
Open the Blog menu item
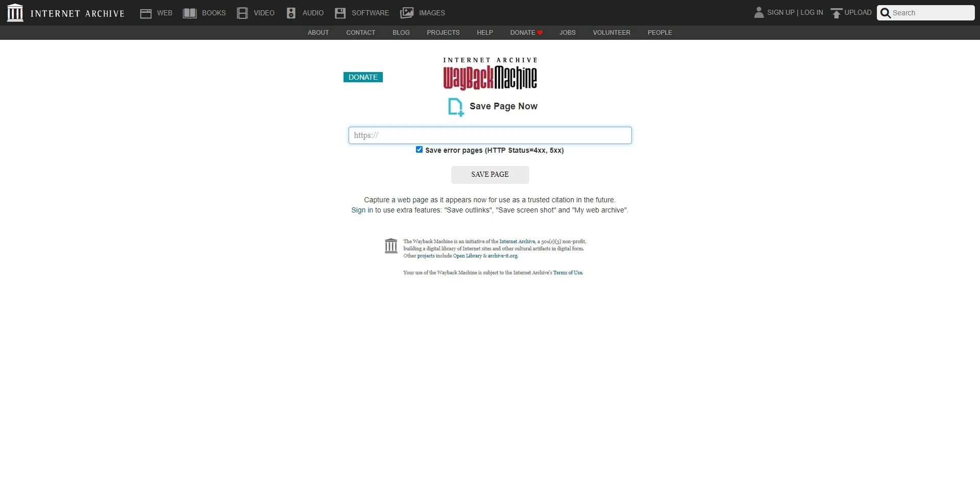401,33
